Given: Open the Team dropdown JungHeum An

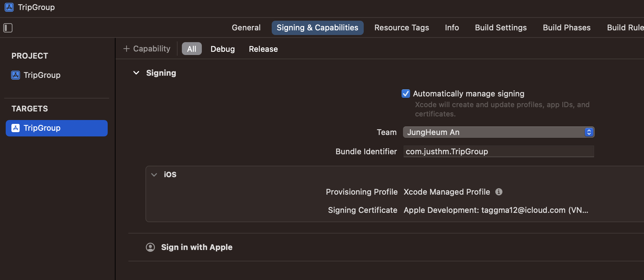Looking at the screenshot, I should coord(499,132).
